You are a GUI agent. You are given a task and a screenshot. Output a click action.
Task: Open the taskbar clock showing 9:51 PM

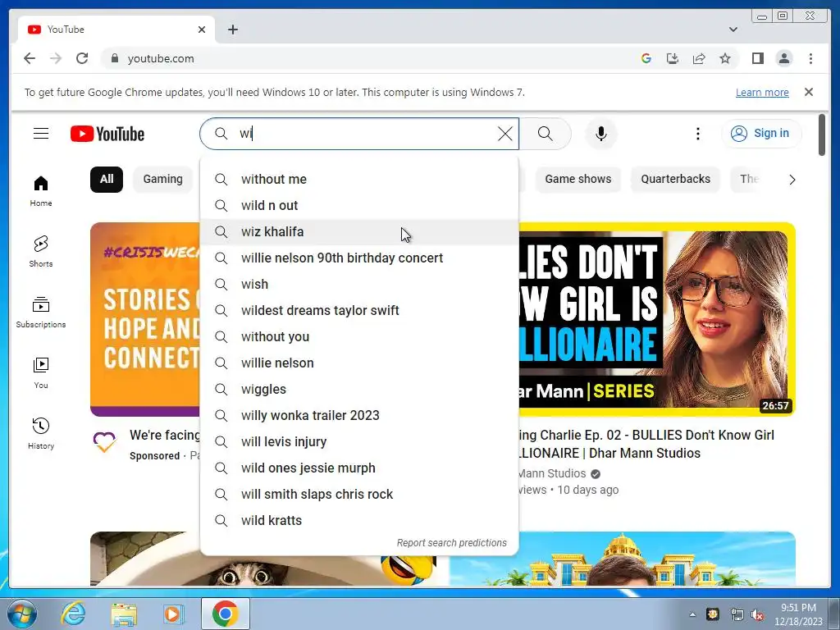point(798,614)
